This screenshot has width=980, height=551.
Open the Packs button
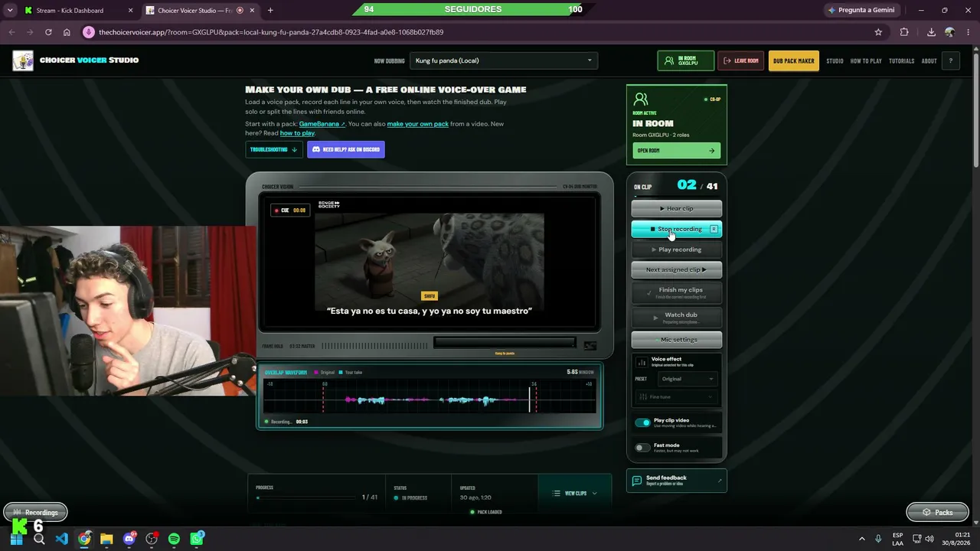[937, 512]
